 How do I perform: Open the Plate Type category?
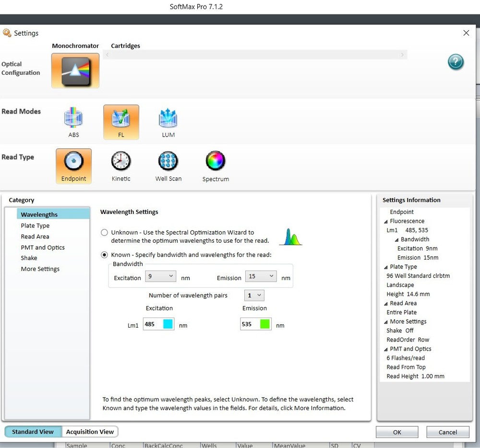35,226
